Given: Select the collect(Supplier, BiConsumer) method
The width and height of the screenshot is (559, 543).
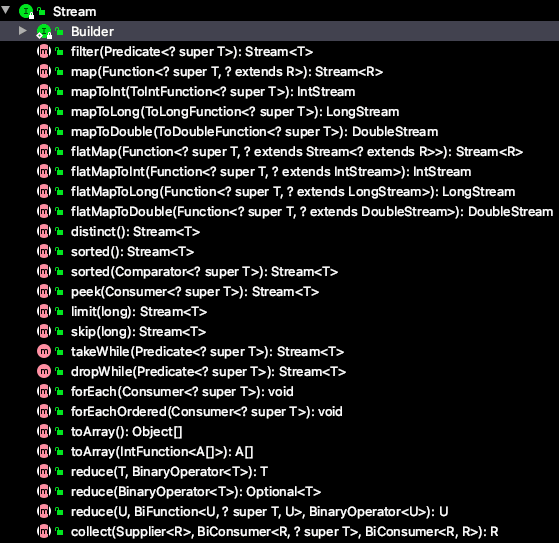Looking at the screenshot, I should (284, 532).
